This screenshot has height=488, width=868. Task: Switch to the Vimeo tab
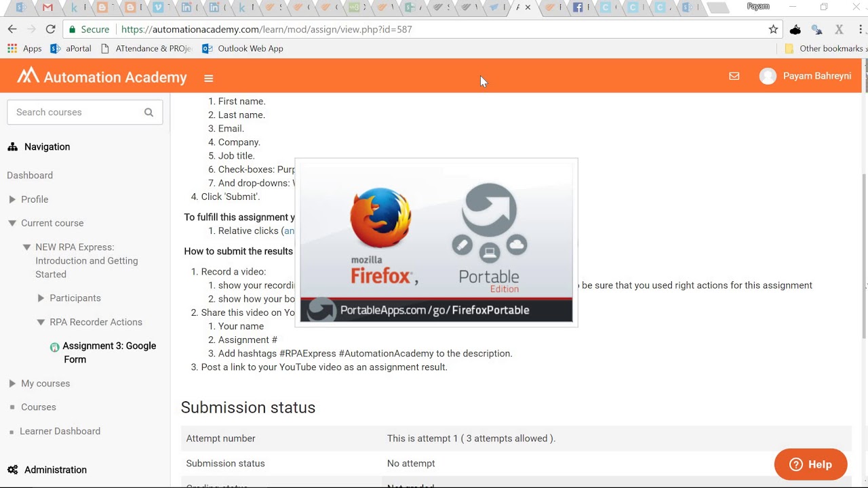[x=159, y=7]
